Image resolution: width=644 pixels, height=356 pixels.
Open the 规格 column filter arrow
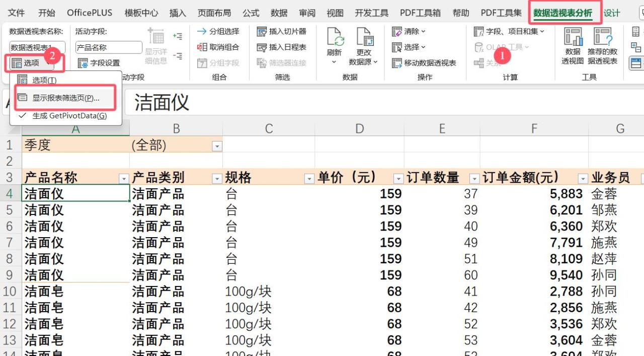309,178
